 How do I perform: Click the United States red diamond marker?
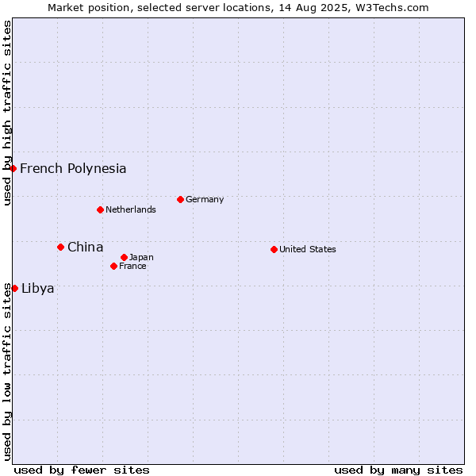pos(274,250)
